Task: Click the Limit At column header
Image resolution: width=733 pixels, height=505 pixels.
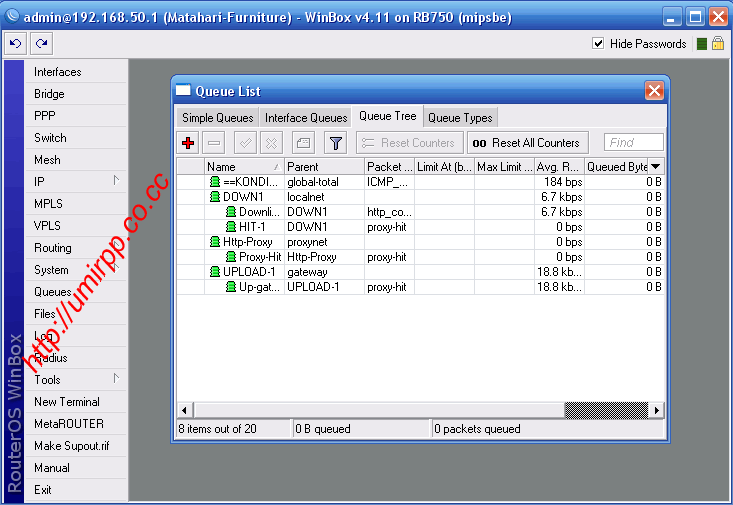Action: (444, 166)
